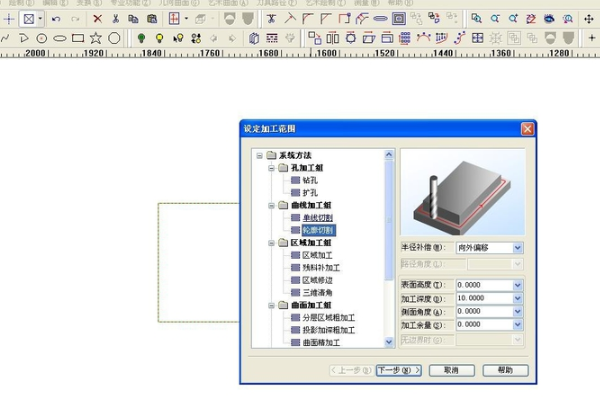Viewport: 600px width, 400px height.
Task: Open the 加工深度 value dropdown
Action: (517, 298)
